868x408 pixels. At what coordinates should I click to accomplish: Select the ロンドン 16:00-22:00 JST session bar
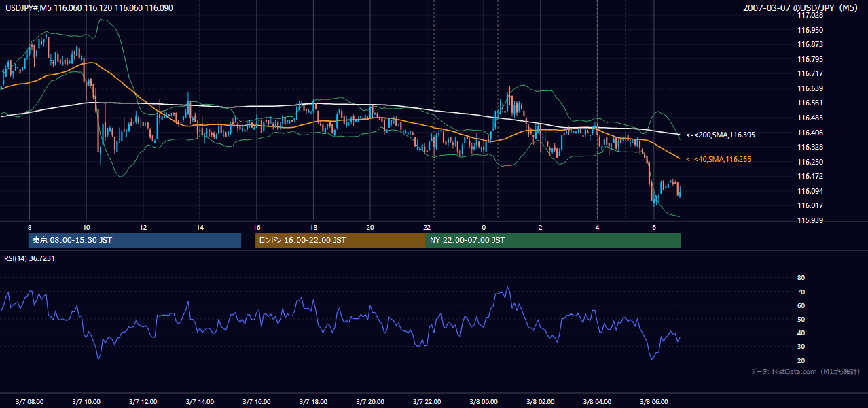coord(340,240)
